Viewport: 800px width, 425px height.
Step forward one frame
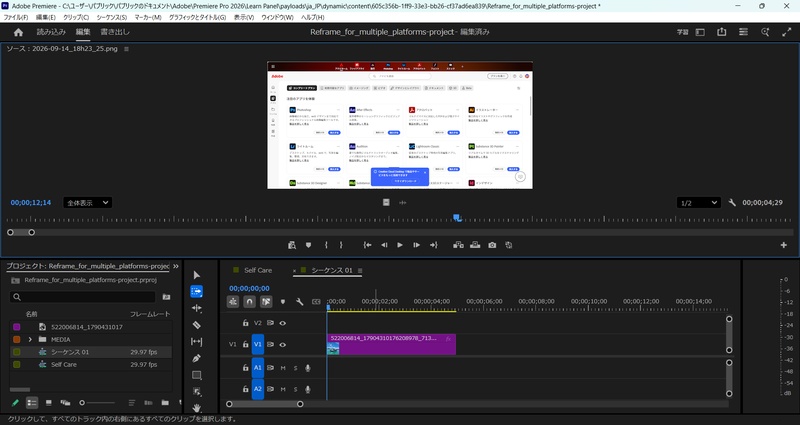[x=416, y=245]
